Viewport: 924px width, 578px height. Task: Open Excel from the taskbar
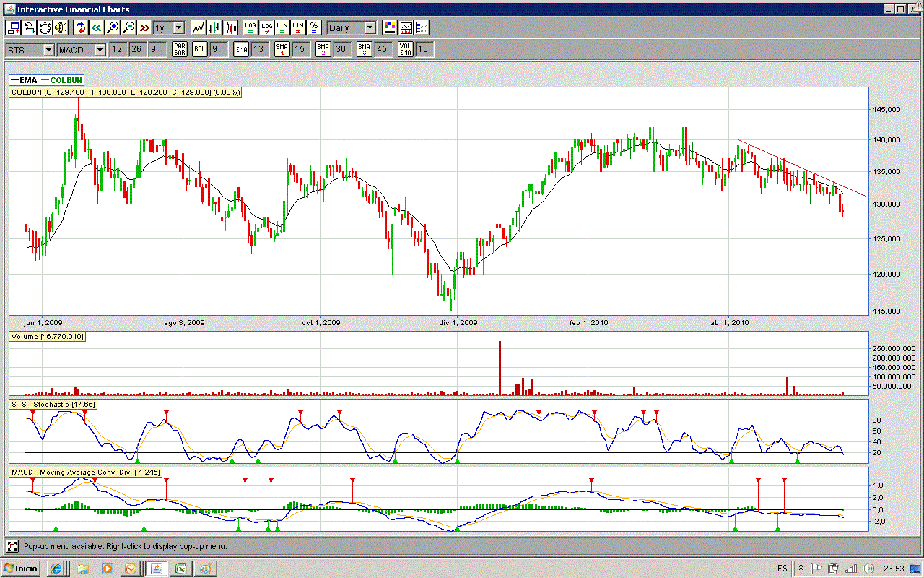tap(180, 569)
